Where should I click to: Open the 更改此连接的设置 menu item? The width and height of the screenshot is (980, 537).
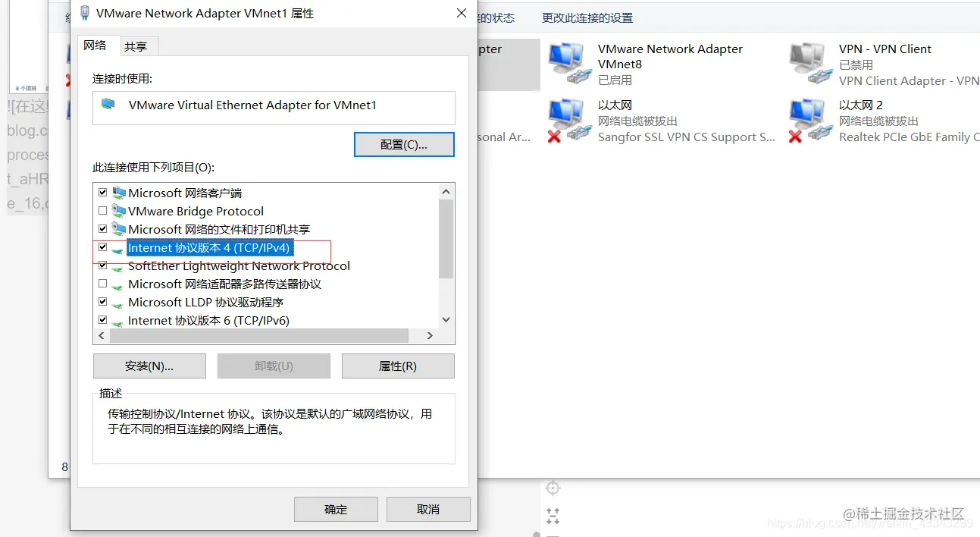(587, 17)
